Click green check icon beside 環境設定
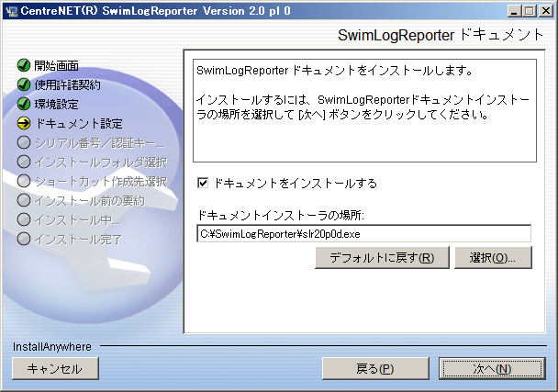Viewport: 558px width, 392px height. click(24, 104)
